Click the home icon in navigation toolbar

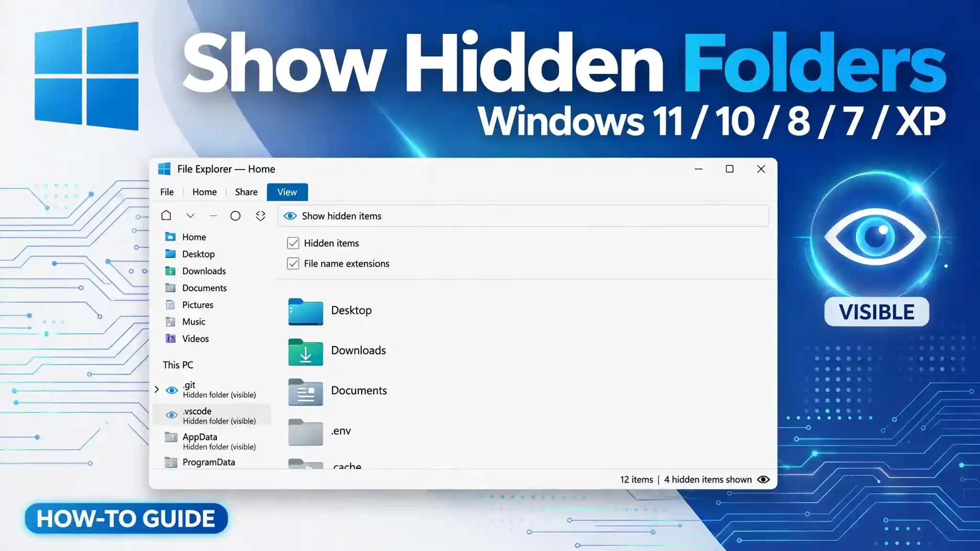[166, 215]
